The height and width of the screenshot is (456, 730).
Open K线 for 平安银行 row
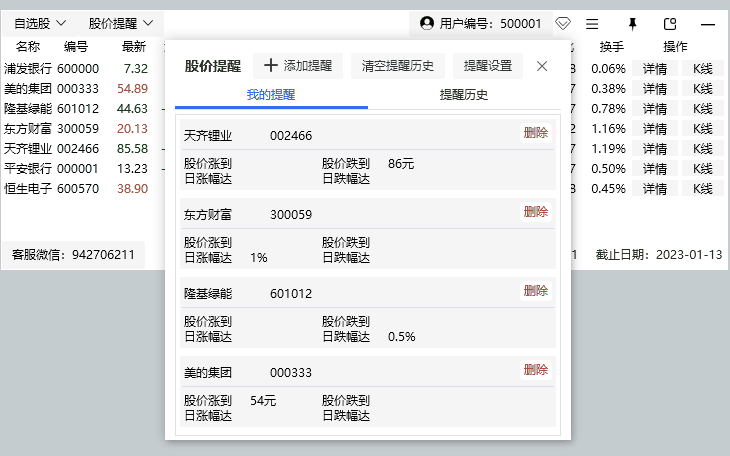tap(703, 169)
